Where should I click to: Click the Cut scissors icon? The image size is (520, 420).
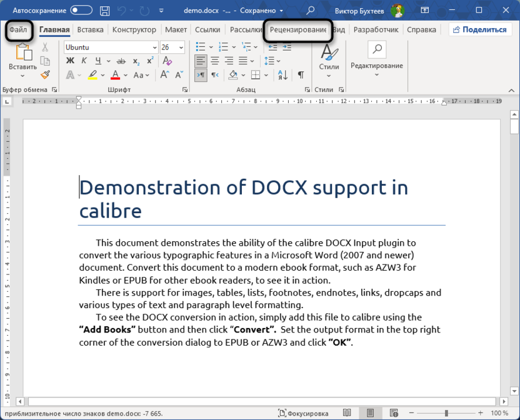[45, 47]
